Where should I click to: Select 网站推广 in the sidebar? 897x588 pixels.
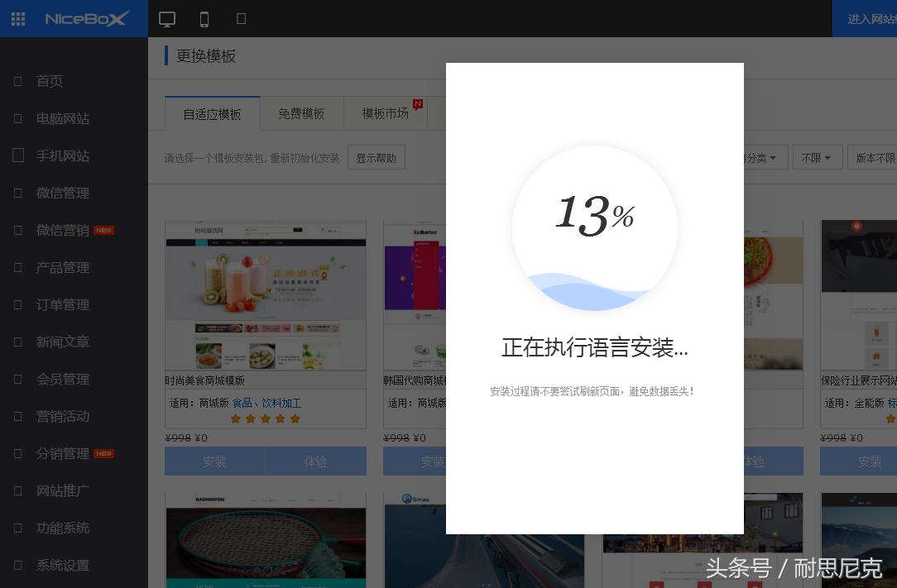pos(61,490)
